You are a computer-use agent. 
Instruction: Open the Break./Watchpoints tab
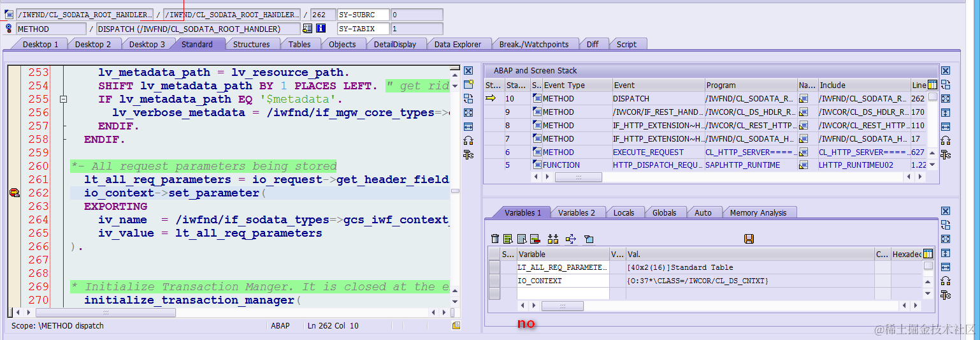(x=533, y=44)
